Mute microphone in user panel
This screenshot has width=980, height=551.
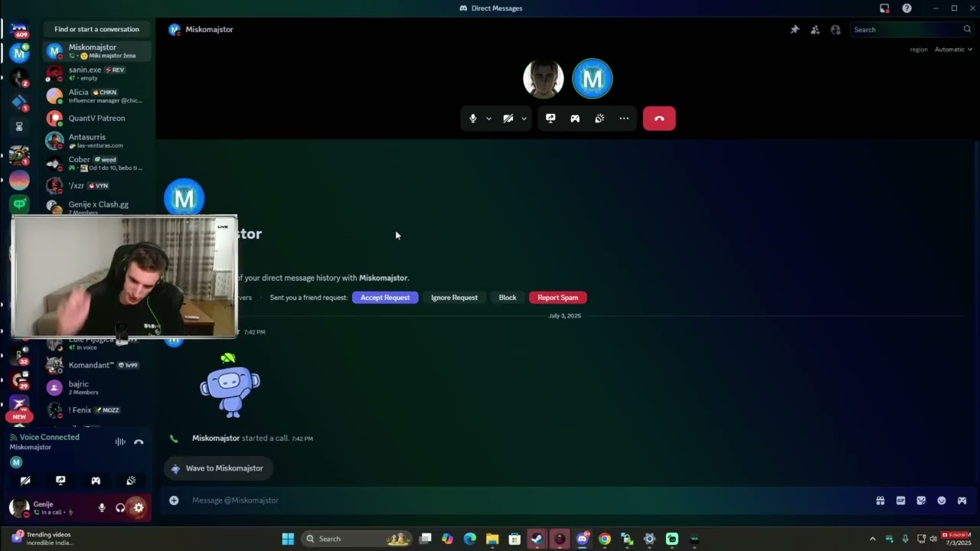coord(102,507)
